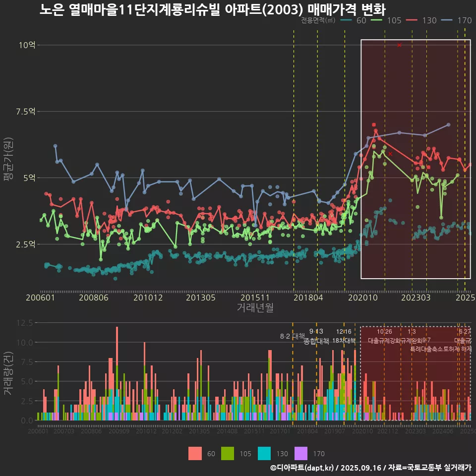The image size is (476, 476).
Task: Click the 202112 tick label on the volume chart
Action: pyautogui.click(x=388, y=431)
